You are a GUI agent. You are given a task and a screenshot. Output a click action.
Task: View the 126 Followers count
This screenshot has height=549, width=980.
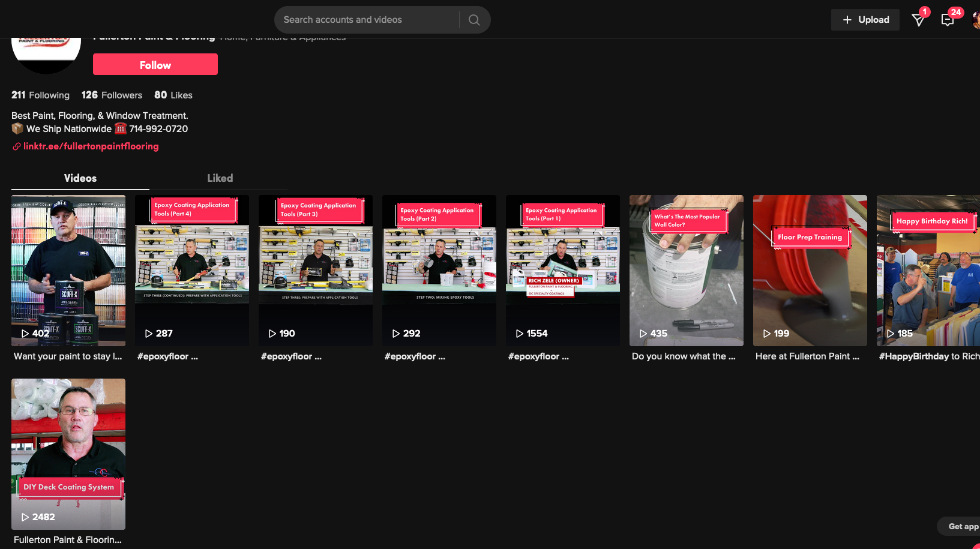point(112,95)
